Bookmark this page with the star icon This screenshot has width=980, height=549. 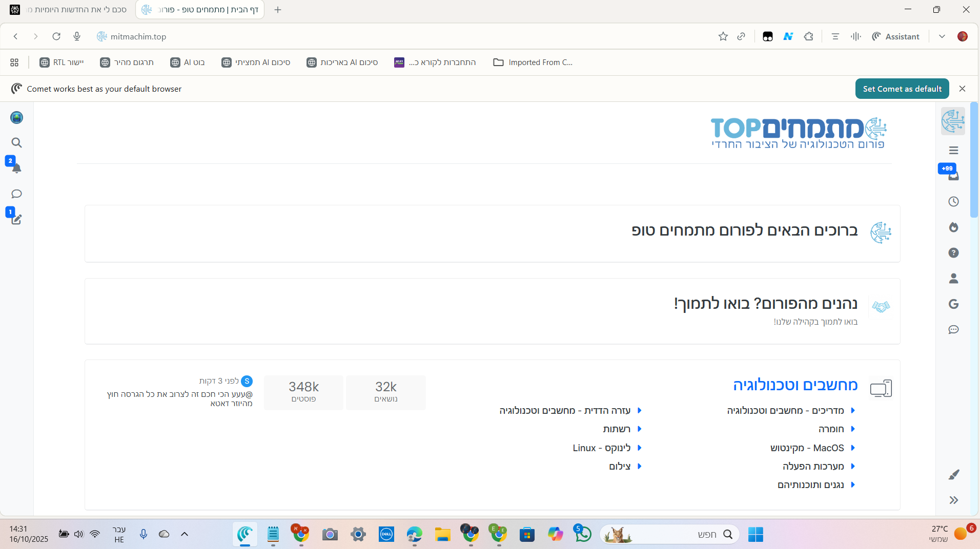point(723,36)
